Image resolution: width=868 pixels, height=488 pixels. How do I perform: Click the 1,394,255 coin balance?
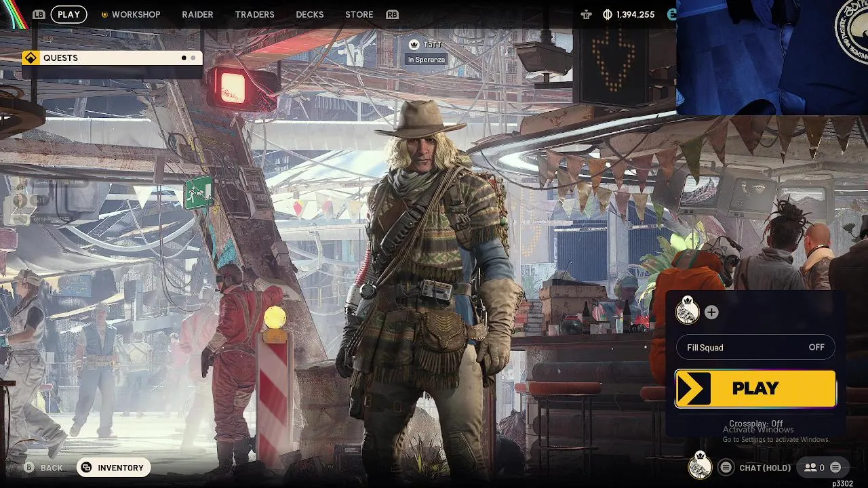click(635, 14)
